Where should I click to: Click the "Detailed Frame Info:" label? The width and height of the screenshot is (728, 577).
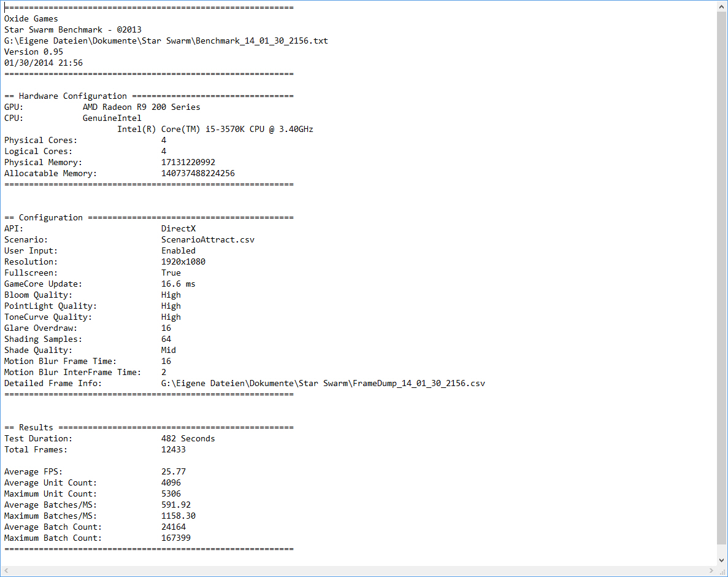(53, 384)
